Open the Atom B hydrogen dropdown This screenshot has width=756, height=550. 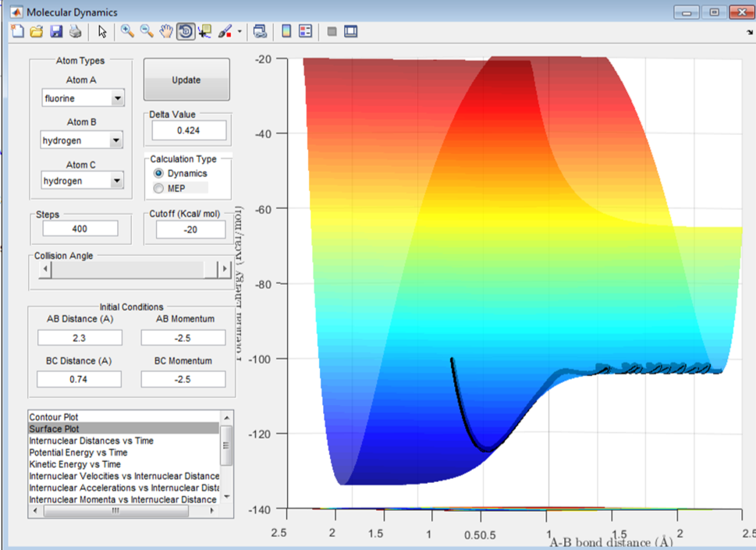pos(83,141)
